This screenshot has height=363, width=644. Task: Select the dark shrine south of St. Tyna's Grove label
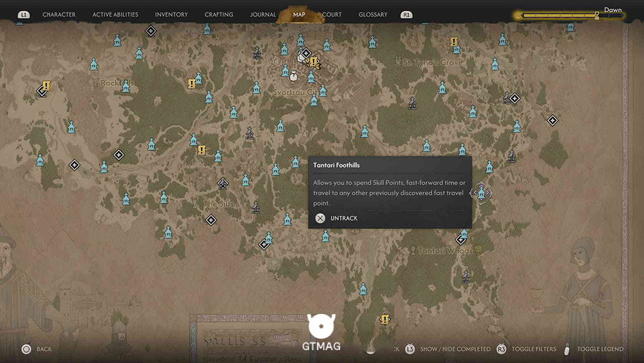(412, 103)
